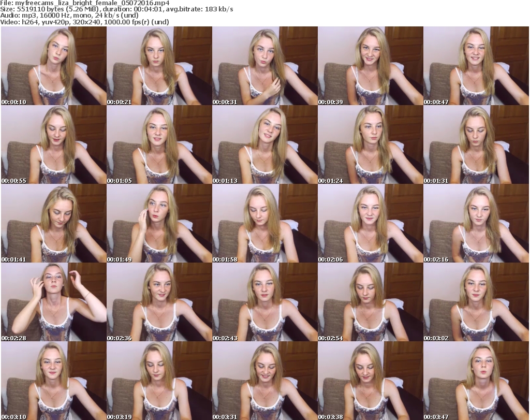Viewport: 530px width, 420px height.
Task: Select the thumbnail stamped 00:00:47
Action: pyautogui.click(x=476, y=66)
